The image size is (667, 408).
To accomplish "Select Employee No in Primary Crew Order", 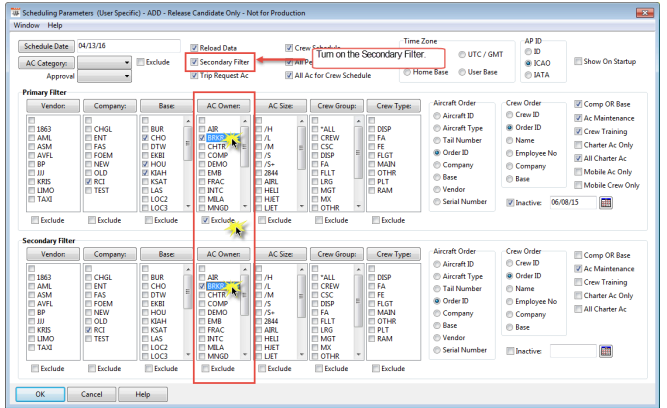I will (x=510, y=154).
